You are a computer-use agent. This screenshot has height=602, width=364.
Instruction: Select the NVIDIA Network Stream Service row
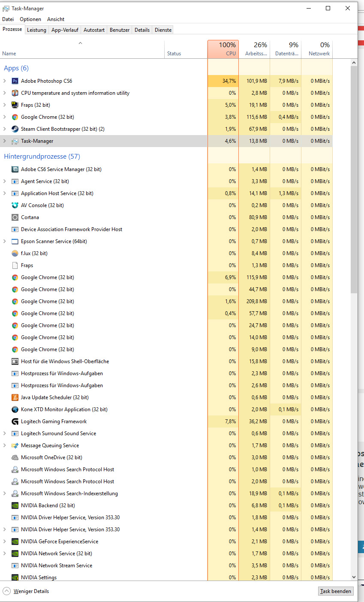pyautogui.click(x=166, y=566)
